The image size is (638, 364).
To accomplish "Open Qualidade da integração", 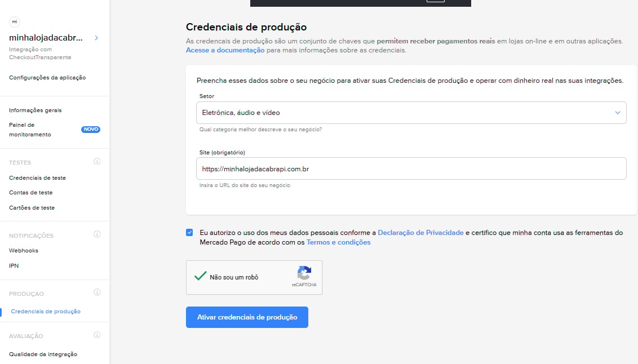I will coord(43,354).
